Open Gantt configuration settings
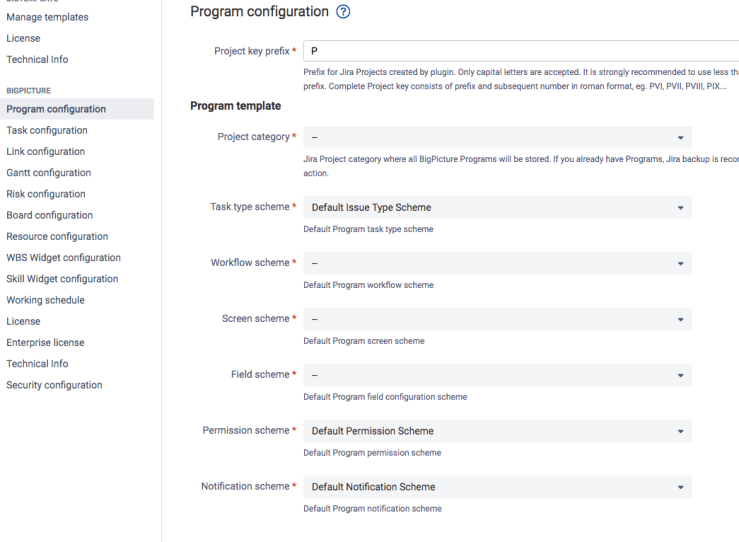The height and width of the screenshot is (542, 739). click(48, 173)
